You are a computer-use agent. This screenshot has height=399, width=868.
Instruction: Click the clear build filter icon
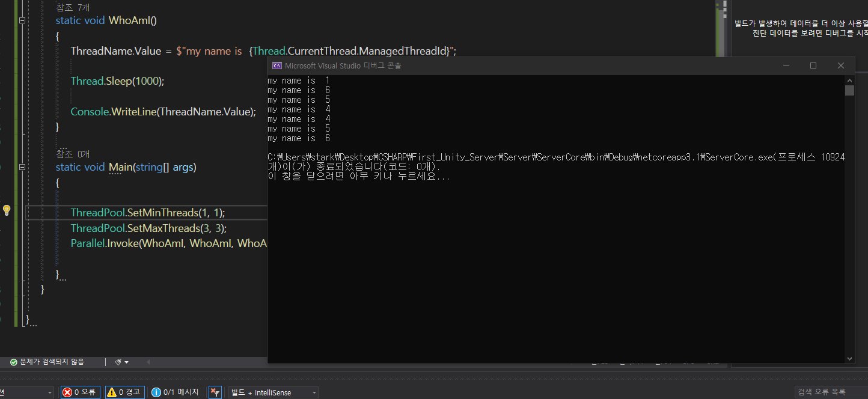tap(215, 392)
